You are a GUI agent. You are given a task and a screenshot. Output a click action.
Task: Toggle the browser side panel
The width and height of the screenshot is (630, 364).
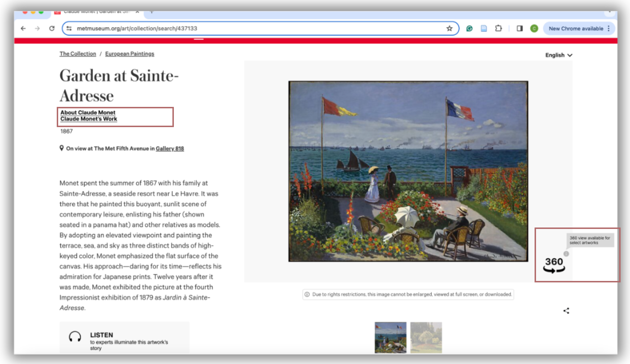click(x=520, y=28)
